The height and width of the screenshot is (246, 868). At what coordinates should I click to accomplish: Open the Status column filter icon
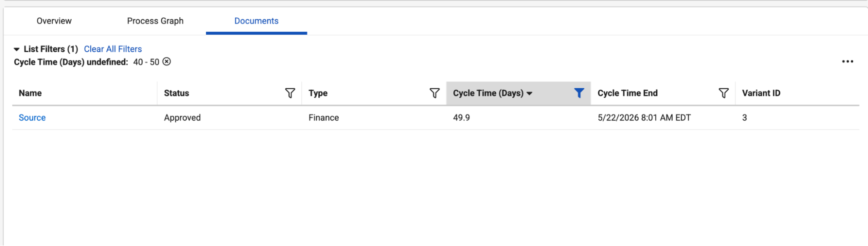coord(290,93)
